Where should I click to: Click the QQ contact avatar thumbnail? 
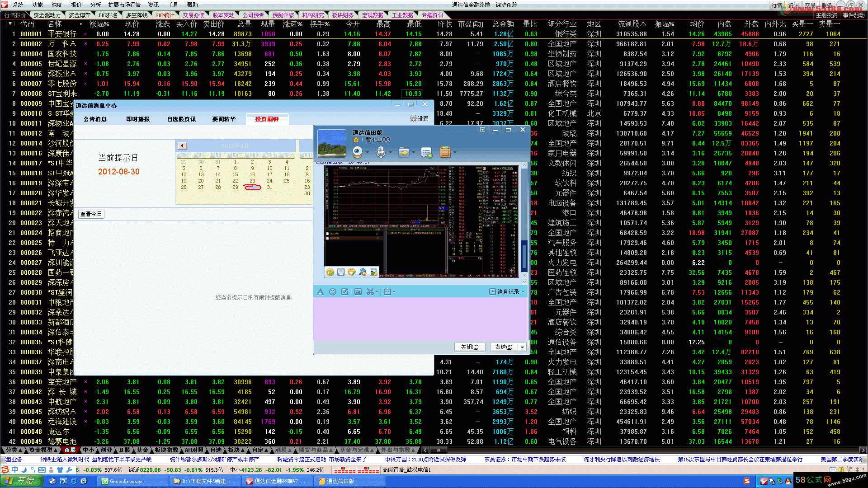tap(332, 143)
